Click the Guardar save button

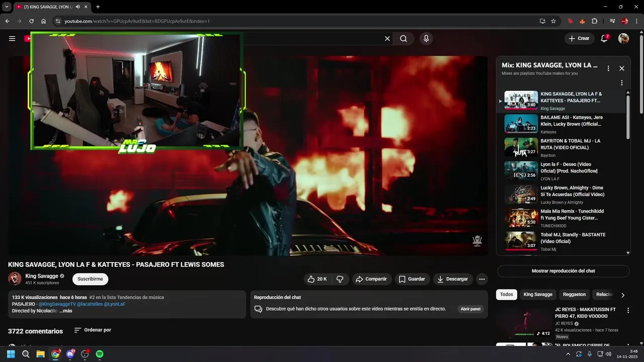pyautogui.click(x=412, y=279)
